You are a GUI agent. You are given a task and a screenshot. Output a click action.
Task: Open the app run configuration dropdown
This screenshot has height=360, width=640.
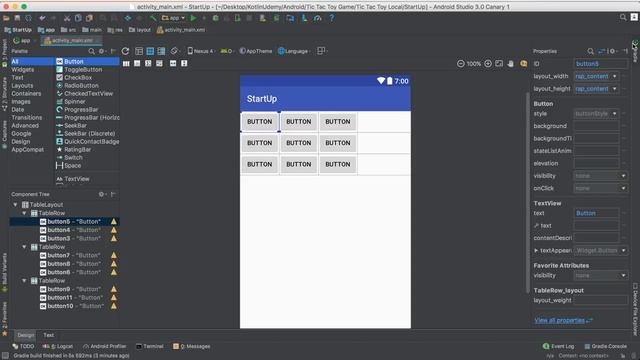(173, 18)
